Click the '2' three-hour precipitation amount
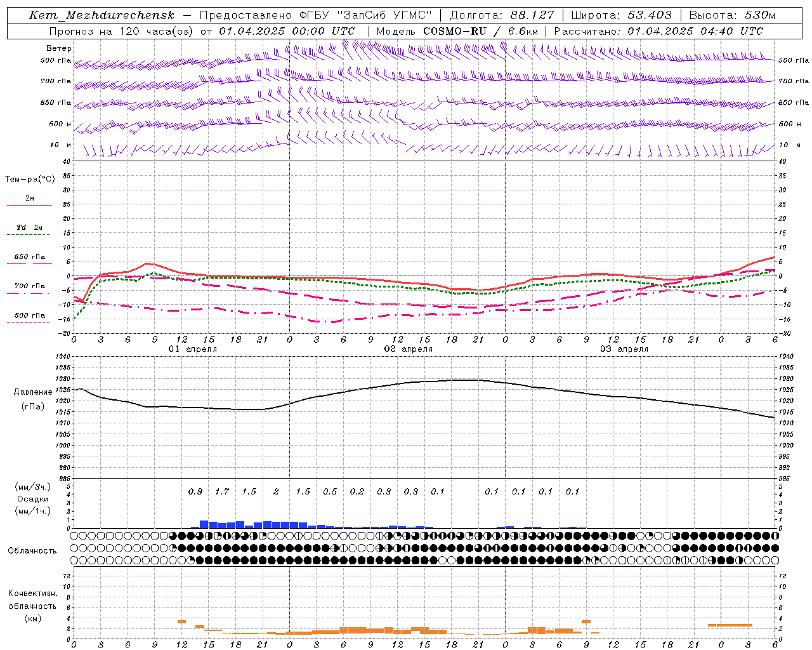 [x=276, y=491]
